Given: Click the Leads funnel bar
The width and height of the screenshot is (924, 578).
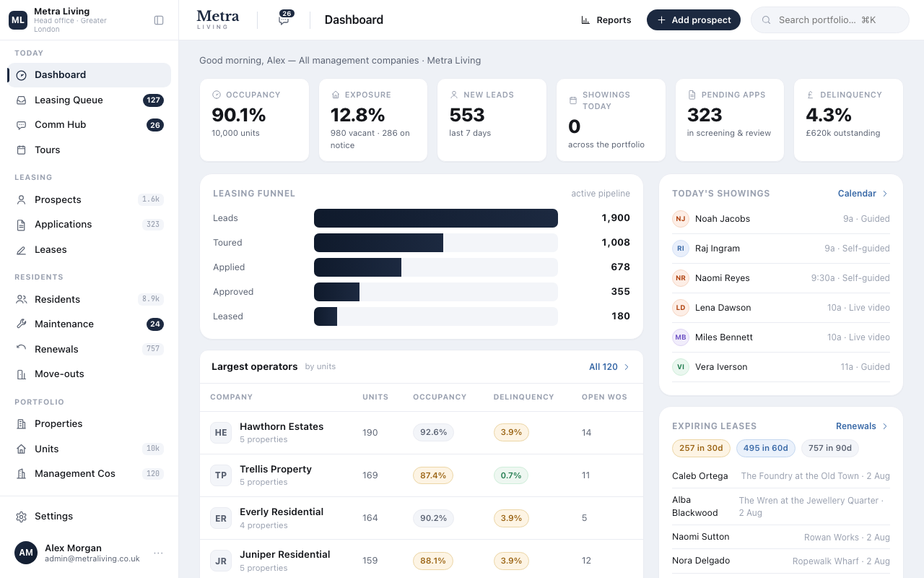Looking at the screenshot, I should click(x=436, y=218).
